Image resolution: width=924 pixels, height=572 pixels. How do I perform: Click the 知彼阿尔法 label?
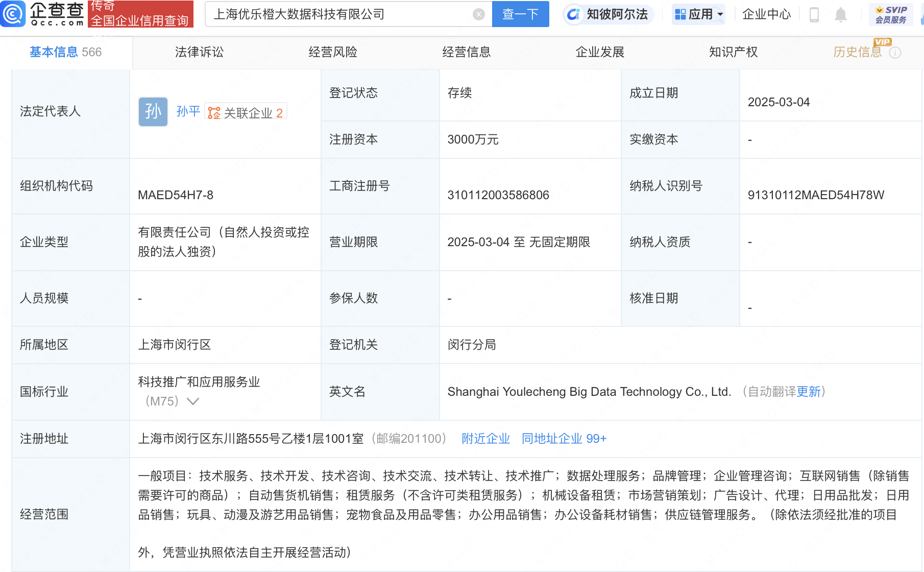617,14
